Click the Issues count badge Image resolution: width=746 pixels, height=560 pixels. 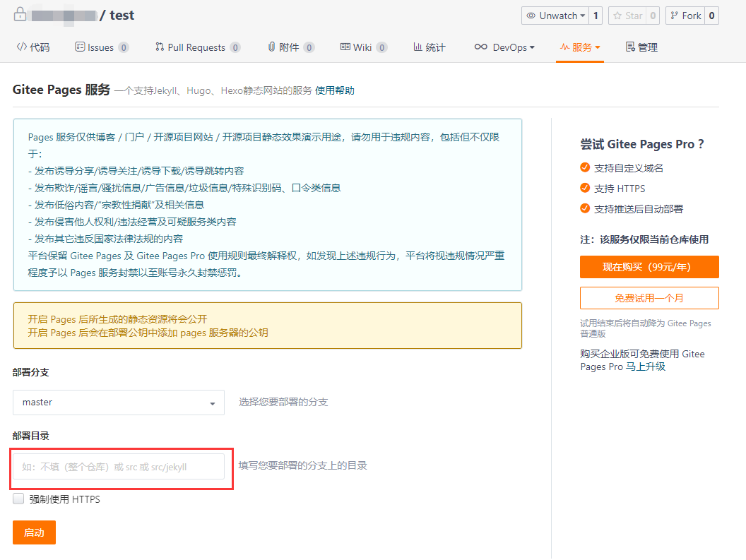(x=124, y=47)
